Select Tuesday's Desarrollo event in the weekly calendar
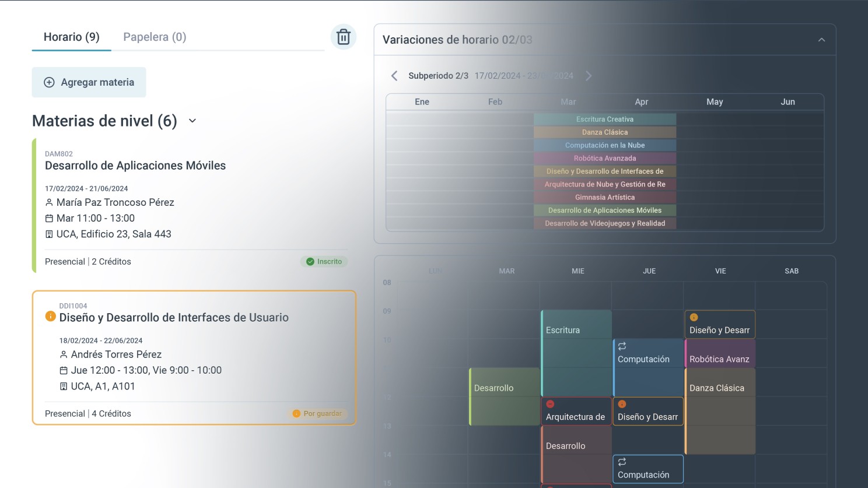The image size is (868, 488). tap(503, 396)
